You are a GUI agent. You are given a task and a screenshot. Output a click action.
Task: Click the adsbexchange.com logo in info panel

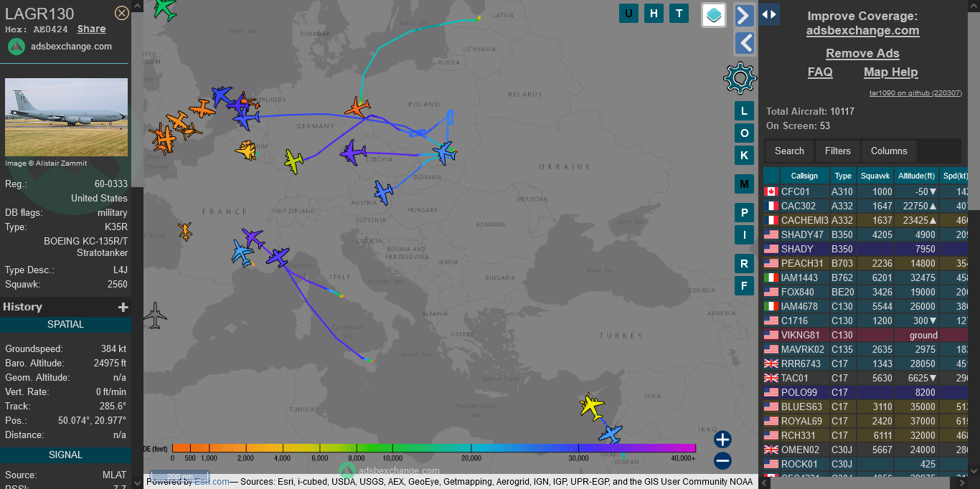point(17,47)
